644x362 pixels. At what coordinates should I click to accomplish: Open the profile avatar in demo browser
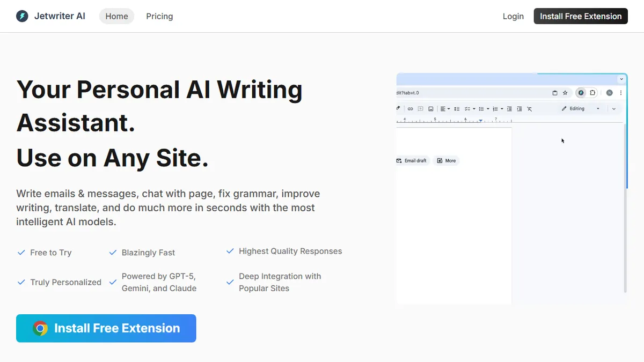pyautogui.click(x=609, y=93)
